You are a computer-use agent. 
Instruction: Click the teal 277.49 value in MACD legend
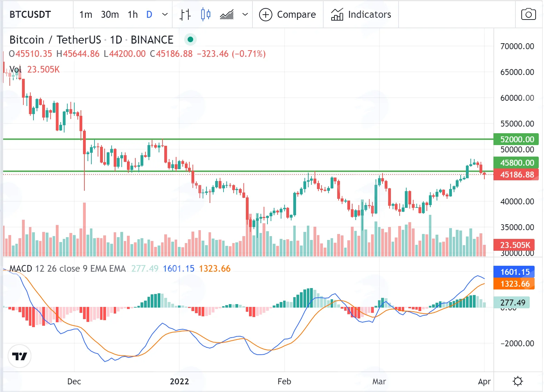click(145, 269)
